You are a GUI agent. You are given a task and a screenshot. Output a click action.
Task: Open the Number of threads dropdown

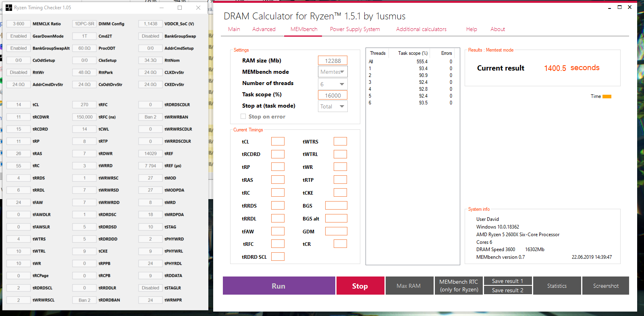pyautogui.click(x=333, y=84)
